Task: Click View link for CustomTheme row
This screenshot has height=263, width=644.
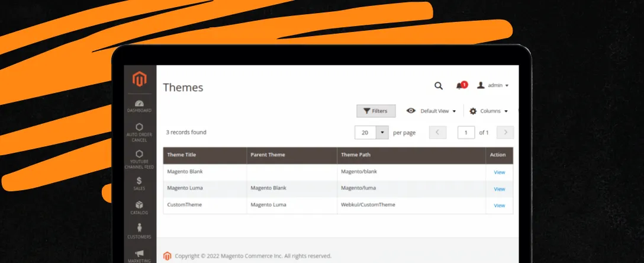Action: pos(499,206)
